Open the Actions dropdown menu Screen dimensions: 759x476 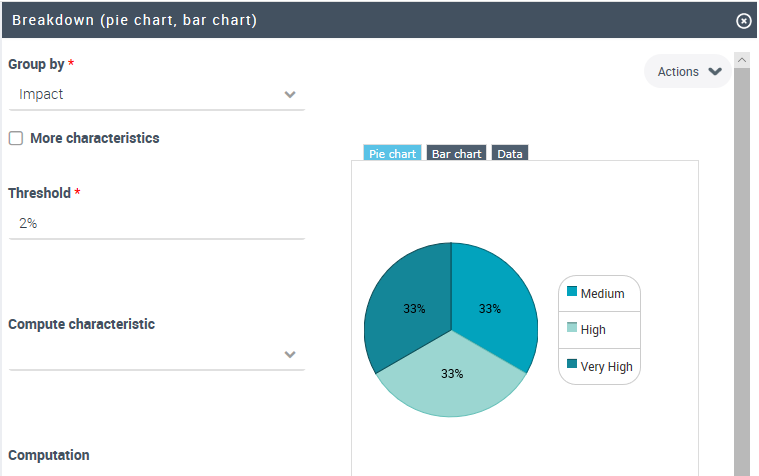point(688,72)
